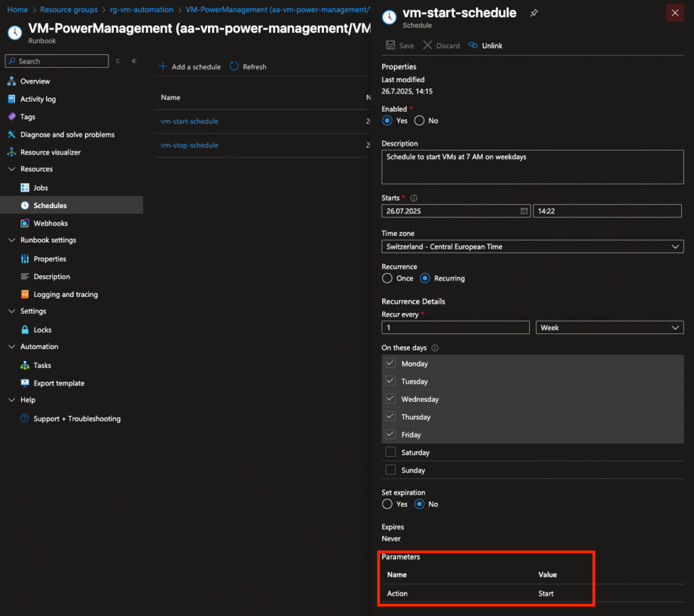The width and height of the screenshot is (694, 616).
Task: Click the Overview sidebar icon
Action: click(x=12, y=81)
